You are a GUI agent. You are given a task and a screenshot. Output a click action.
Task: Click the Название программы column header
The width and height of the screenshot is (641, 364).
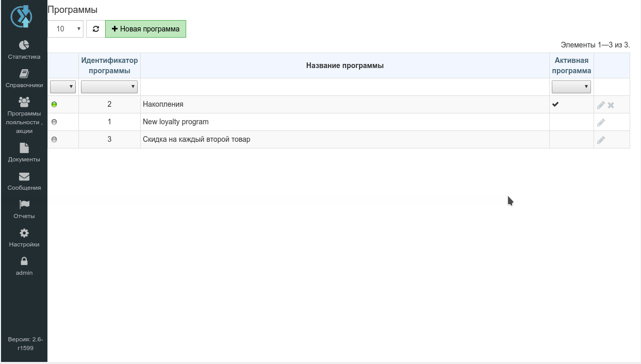(344, 65)
